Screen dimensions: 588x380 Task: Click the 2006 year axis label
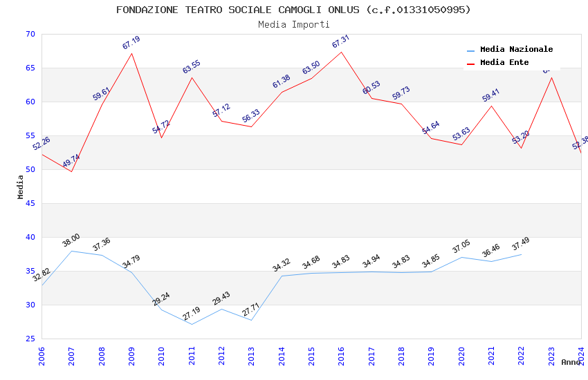click(x=42, y=356)
